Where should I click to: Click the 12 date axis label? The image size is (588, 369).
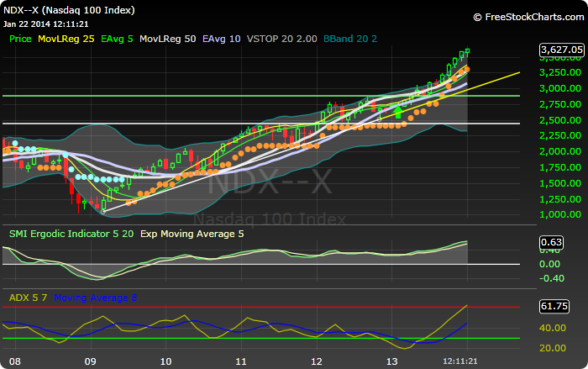pyautogui.click(x=317, y=361)
